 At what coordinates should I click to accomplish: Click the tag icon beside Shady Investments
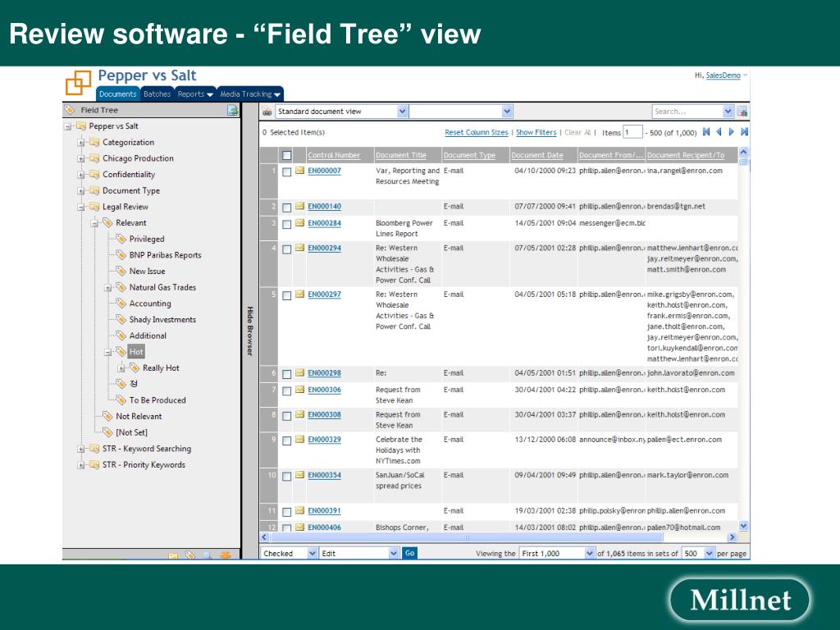(x=121, y=319)
